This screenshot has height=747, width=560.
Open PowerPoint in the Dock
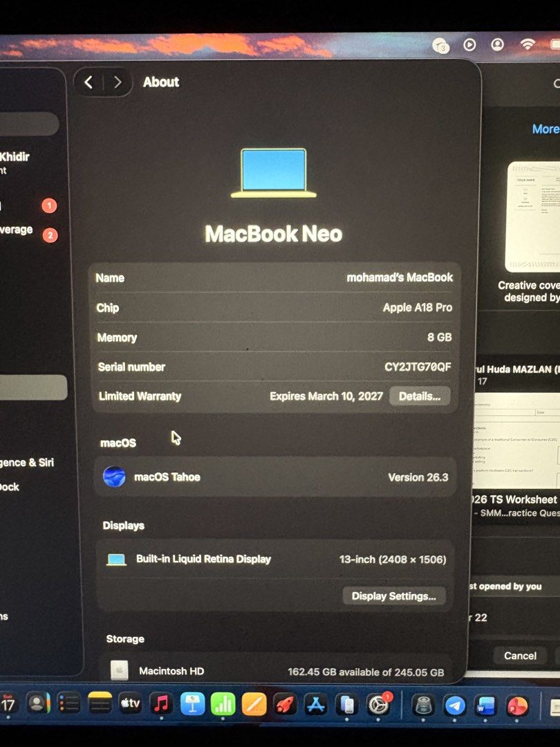(517, 706)
